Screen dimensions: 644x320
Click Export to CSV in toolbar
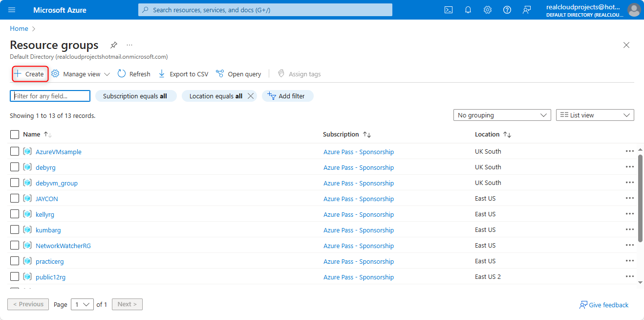click(x=183, y=74)
